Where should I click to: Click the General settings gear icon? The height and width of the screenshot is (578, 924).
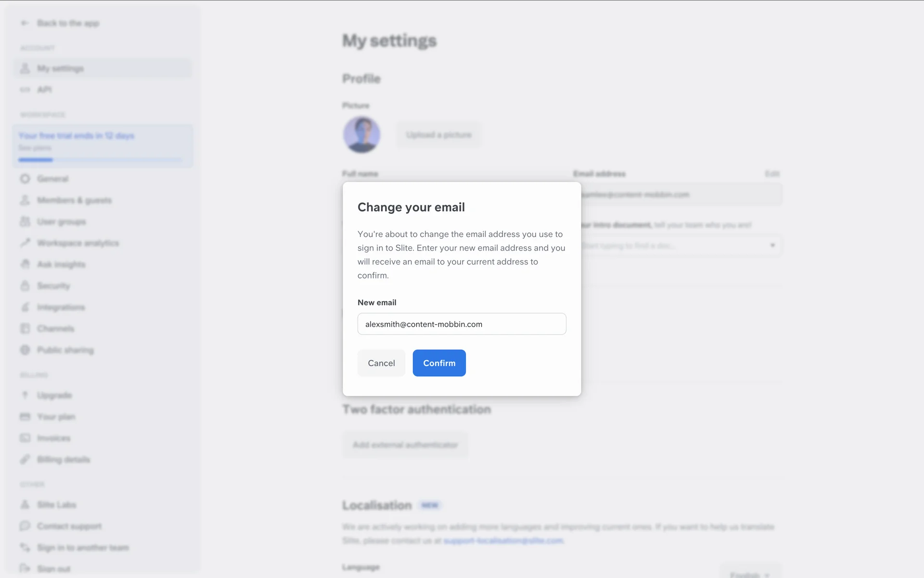[x=25, y=179]
